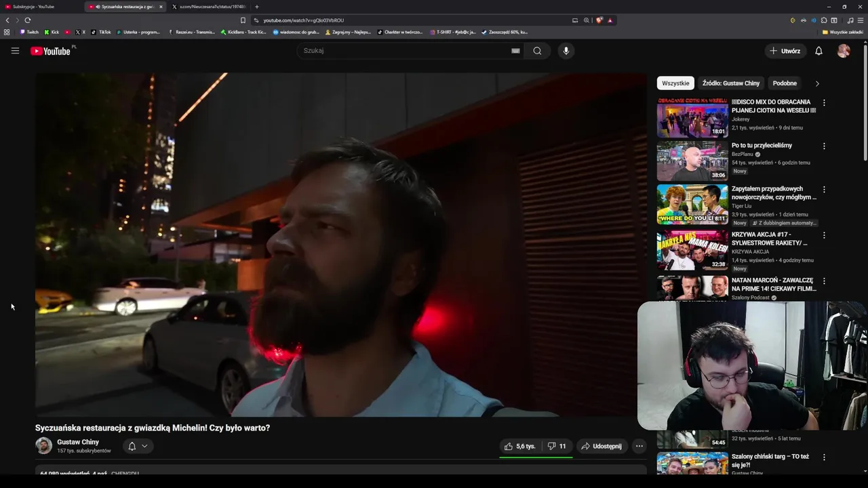Open options for Szalony chiński targ video
The width and height of the screenshot is (868, 488).
tap(824, 457)
